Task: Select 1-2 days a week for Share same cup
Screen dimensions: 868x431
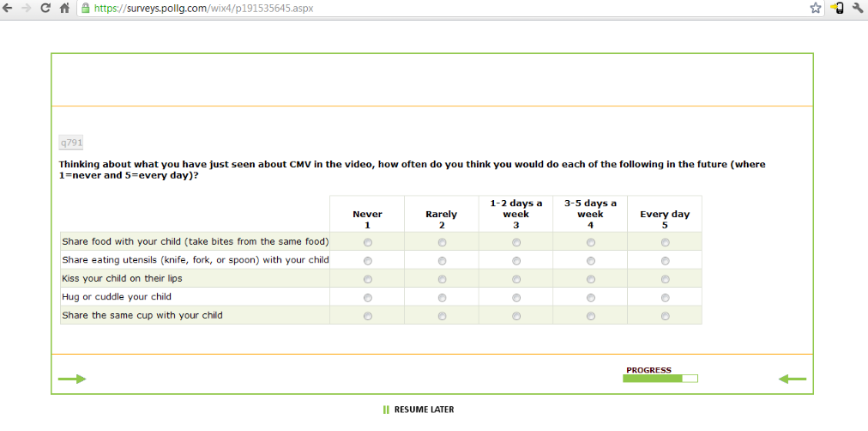Action: click(x=516, y=316)
